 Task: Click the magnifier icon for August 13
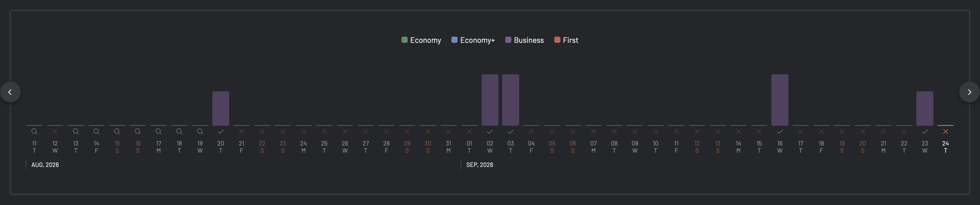76,132
